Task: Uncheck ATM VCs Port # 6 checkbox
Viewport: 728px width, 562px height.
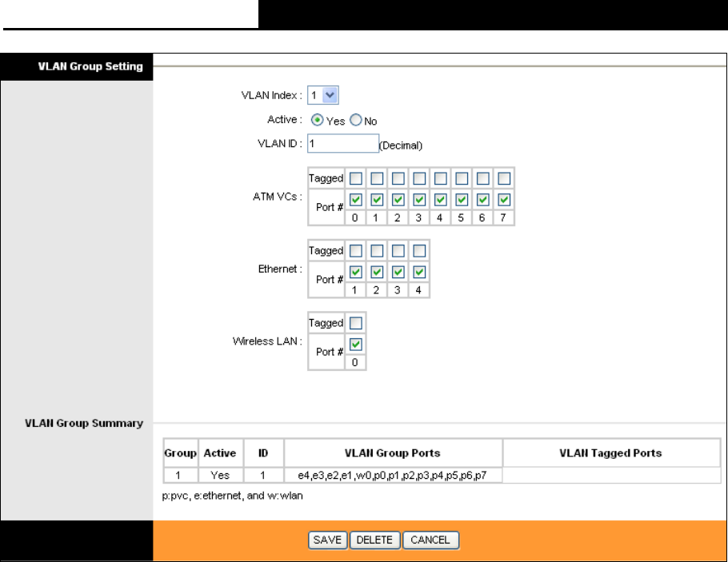Action: coord(483,200)
